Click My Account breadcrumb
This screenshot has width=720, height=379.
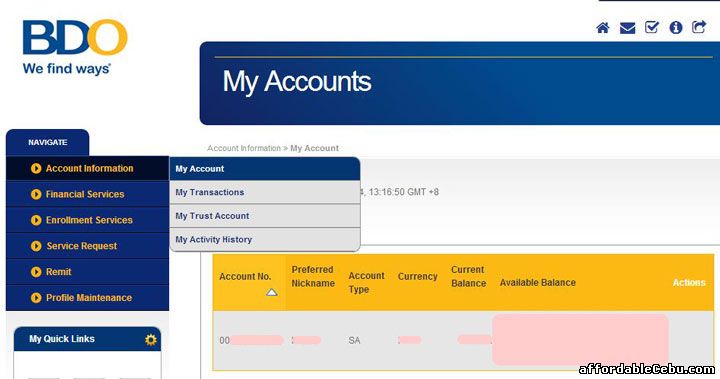[x=315, y=148]
